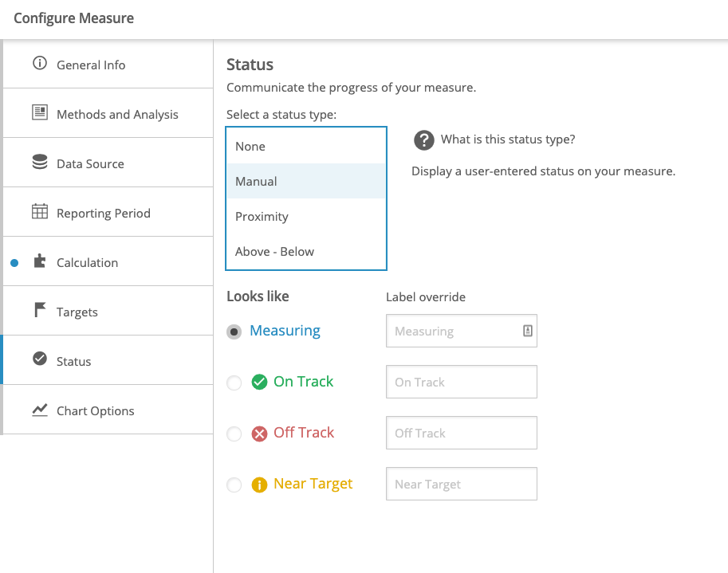Viewport: 728px width, 573px height.
Task: Choose None status type
Action: point(306,146)
